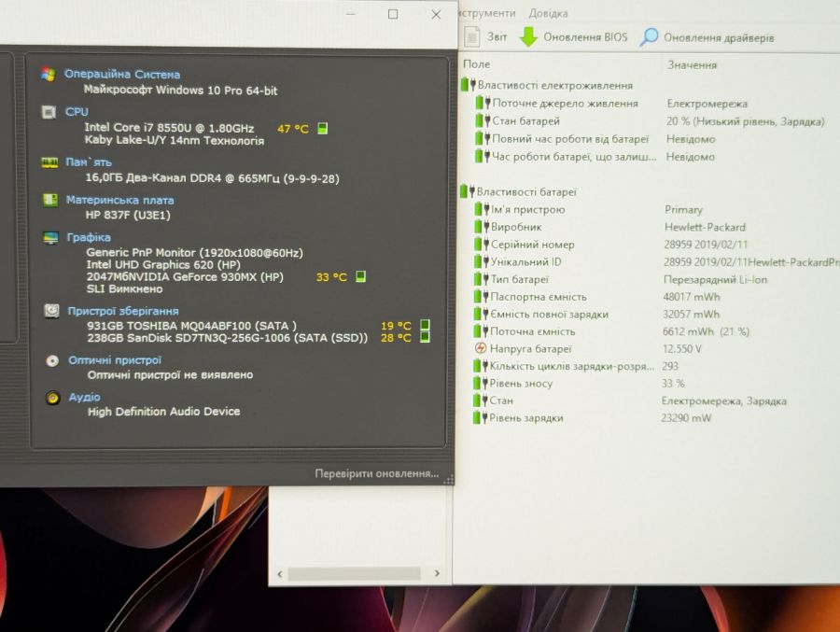Open the Пам'ять section link
The width and height of the screenshot is (840, 632).
(89, 162)
